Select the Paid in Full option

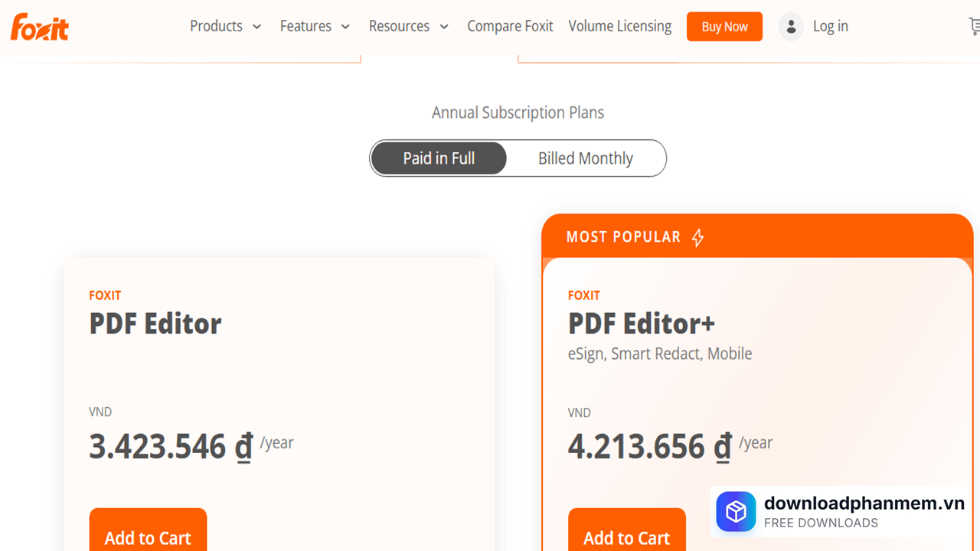(439, 158)
